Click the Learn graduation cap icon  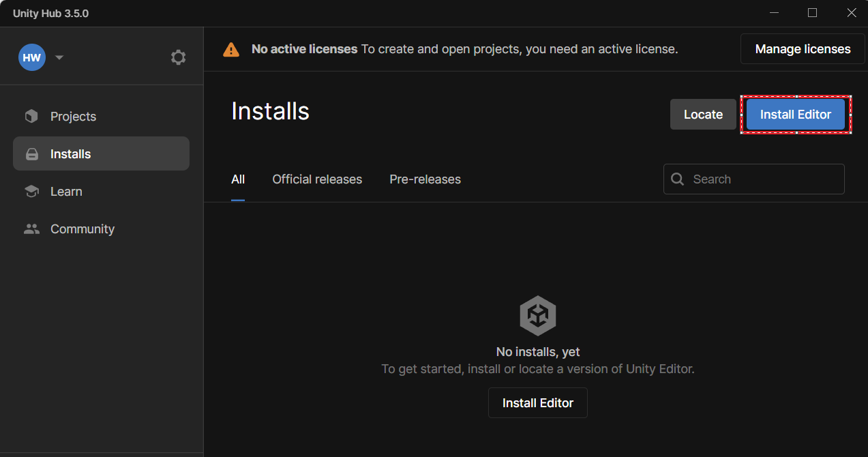point(31,192)
